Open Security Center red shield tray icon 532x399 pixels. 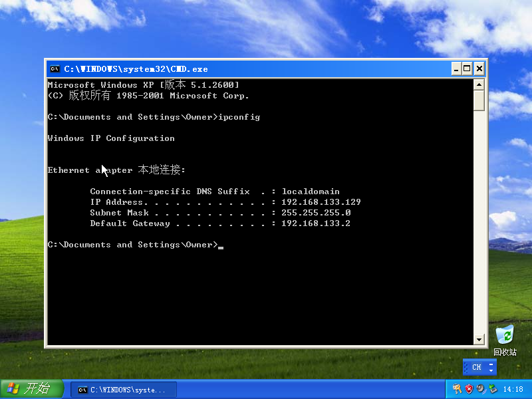tap(469, 389)
